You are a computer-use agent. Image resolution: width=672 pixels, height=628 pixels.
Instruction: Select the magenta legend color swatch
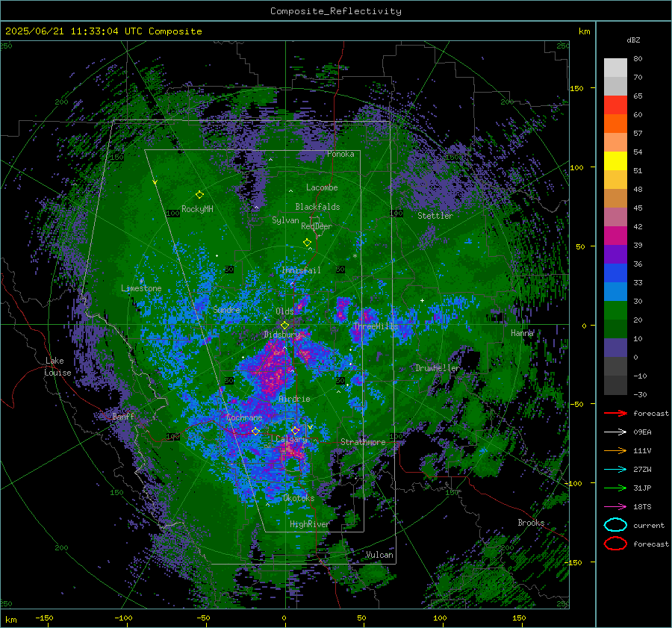pyautogui.click(x=615, y=236)
